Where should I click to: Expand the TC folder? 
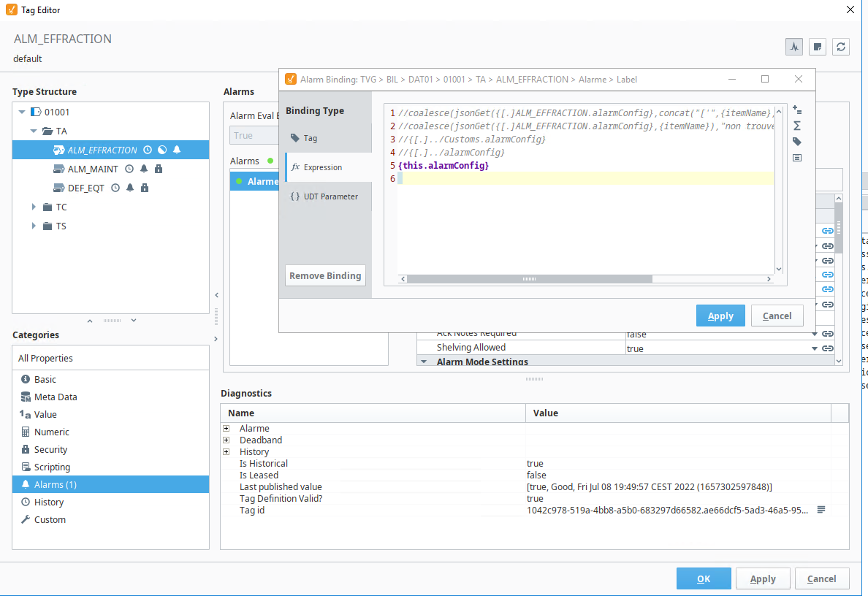[34, 207]
